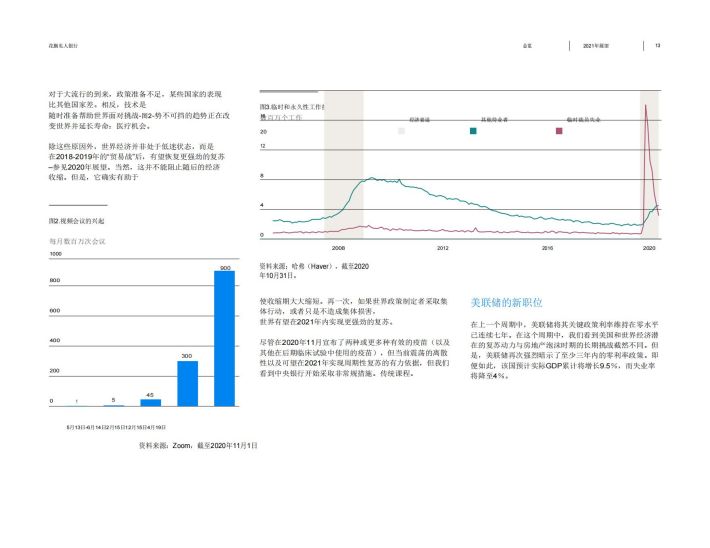This screenshot has width=710, height=548.
Task: Click the '20' y-axis label in the line chart
Action: click(264, 132)
